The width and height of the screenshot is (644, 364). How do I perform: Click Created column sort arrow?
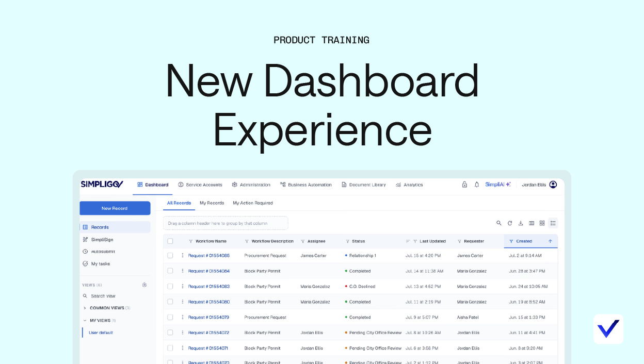[550, 241]
